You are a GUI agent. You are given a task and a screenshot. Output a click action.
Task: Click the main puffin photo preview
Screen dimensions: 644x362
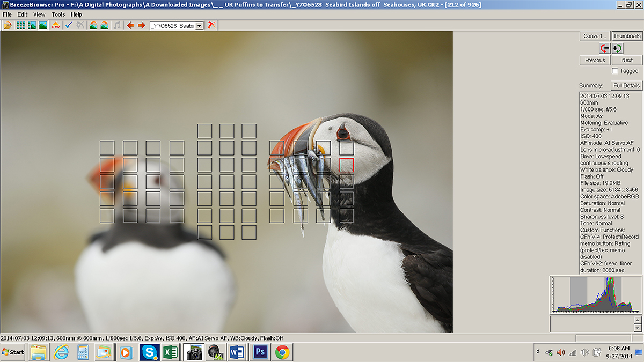click(x=226, y=182)
